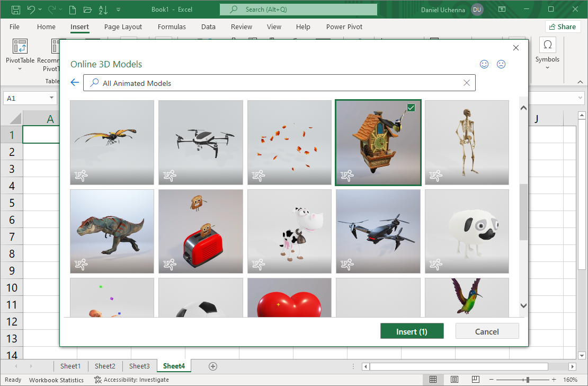This screenshot has height=386, width=588.
Task: Click the smiley feedback icon in the dialog
Action: [x=484, y=64]
